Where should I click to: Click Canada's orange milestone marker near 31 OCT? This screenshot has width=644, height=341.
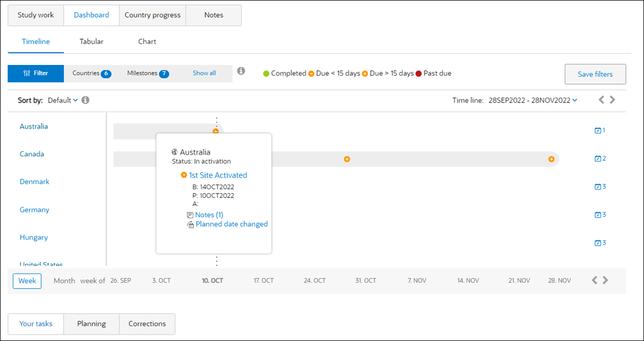[347, 159]
